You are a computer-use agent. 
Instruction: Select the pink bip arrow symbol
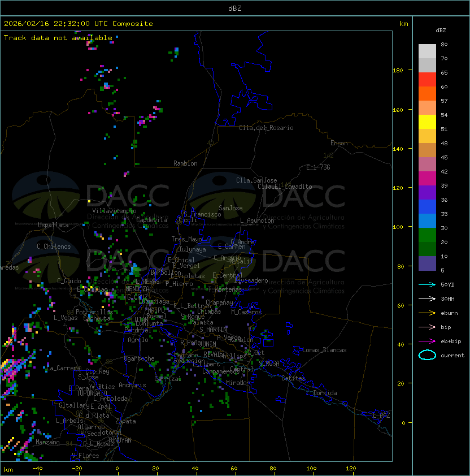(x=427, y=327)
